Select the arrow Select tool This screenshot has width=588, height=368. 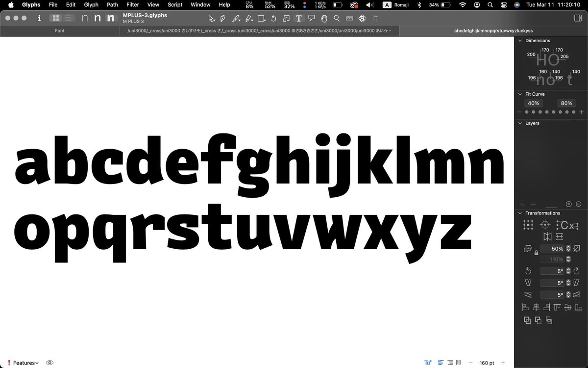(x=211, y=19)
